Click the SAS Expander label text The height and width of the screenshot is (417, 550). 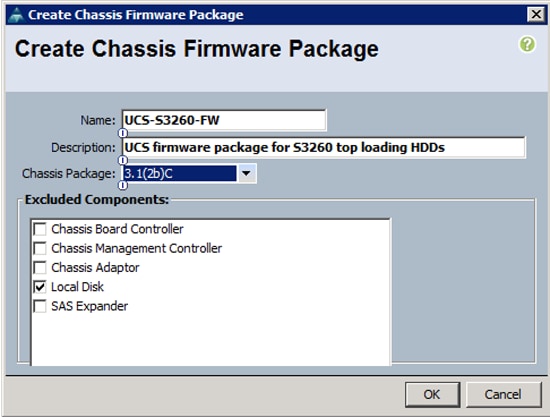[x=89, y=306]
